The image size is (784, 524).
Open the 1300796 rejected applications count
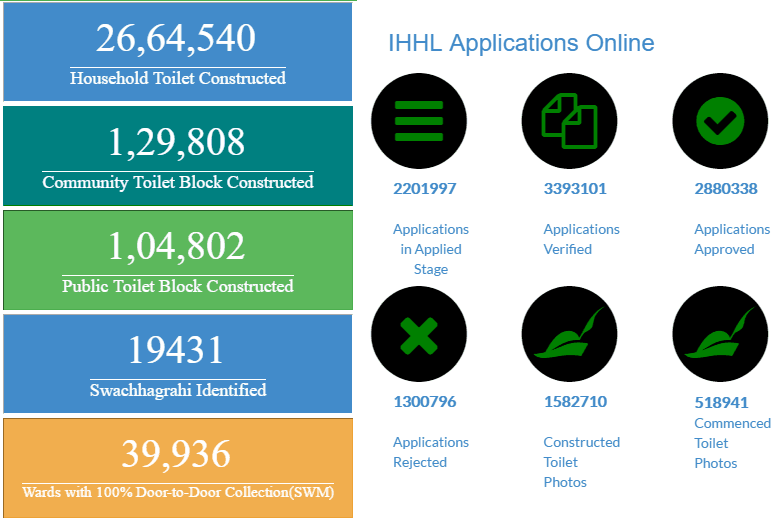pyautogui.click(x=425, y=401)
